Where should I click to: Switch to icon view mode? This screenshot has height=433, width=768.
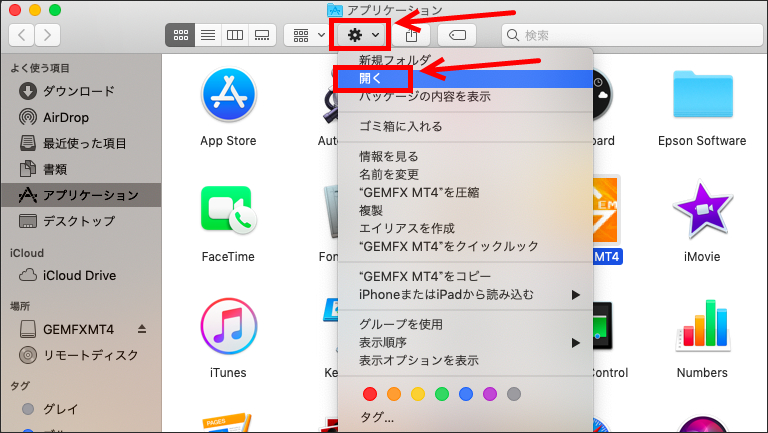pos(181,35)
